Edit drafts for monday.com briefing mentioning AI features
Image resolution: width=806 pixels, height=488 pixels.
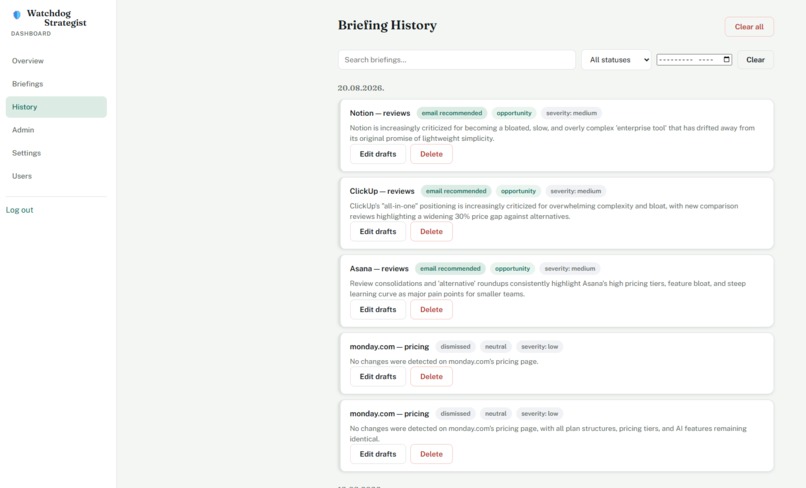tap(378, 454)
